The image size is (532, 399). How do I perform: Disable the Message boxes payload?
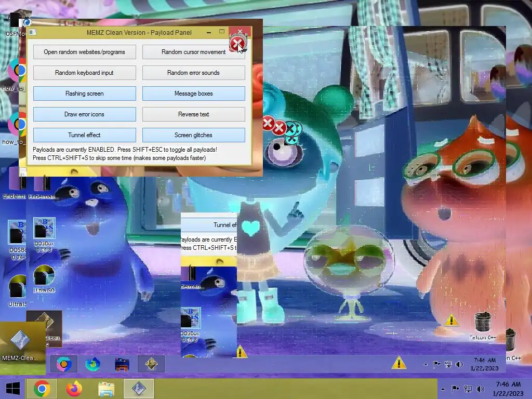193,94
